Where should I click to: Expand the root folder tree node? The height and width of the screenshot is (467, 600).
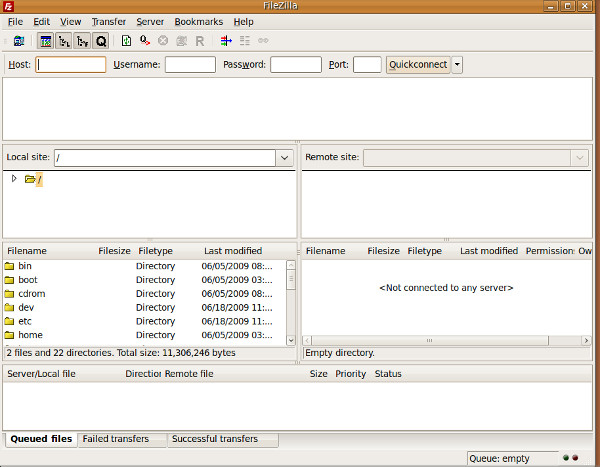click(14, 178)
